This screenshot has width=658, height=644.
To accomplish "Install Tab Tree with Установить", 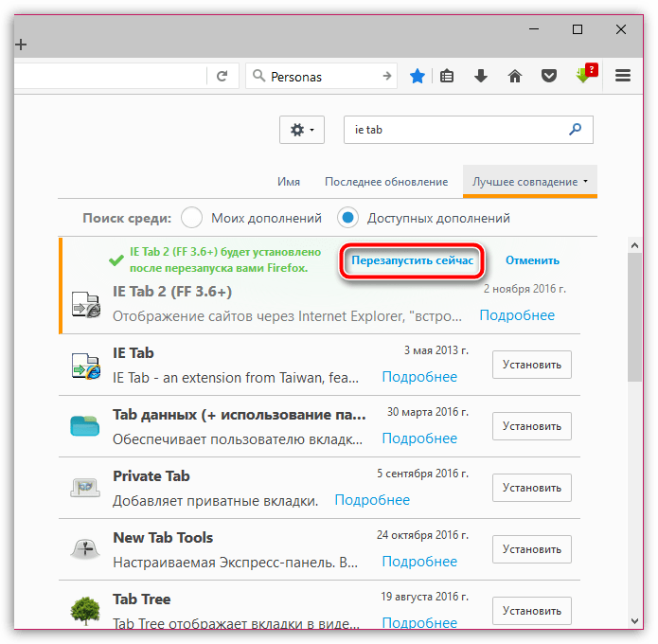I will tap(532, 611).
